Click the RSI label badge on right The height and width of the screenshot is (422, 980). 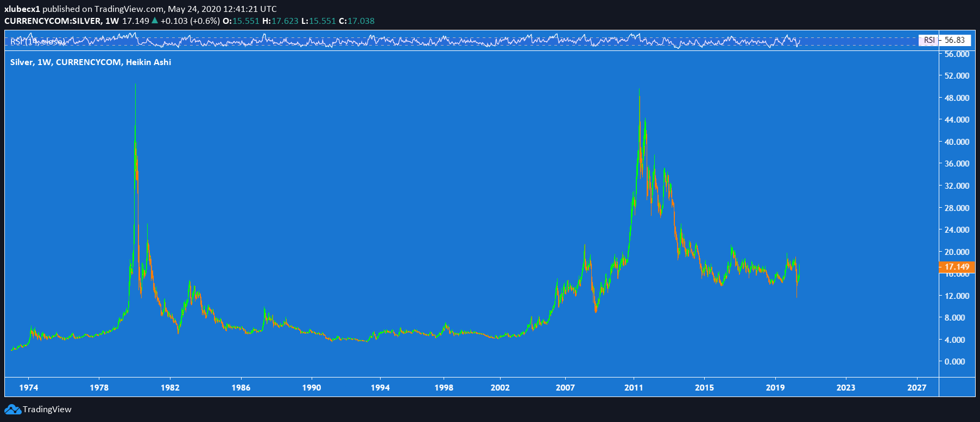(929, 40)
